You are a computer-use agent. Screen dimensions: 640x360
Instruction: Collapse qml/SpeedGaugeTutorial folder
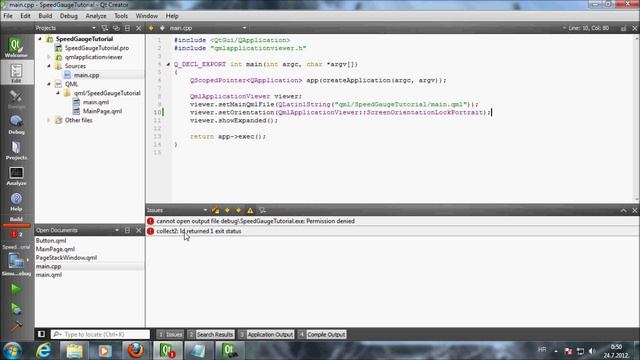pos(58,93)
